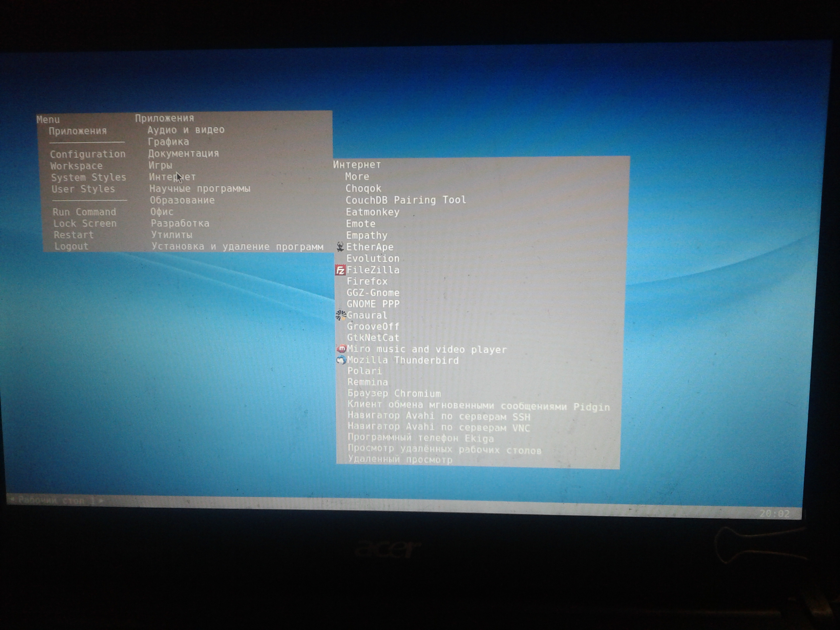Select System Styles in the Menu
The image size is (840, 630).
tap(88, 177)
